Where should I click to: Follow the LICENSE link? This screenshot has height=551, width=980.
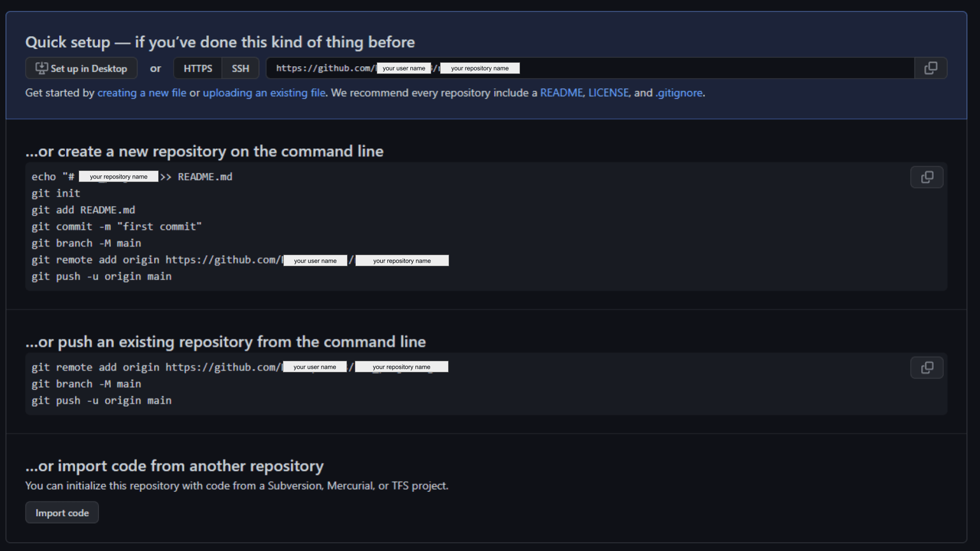point(608,93)
